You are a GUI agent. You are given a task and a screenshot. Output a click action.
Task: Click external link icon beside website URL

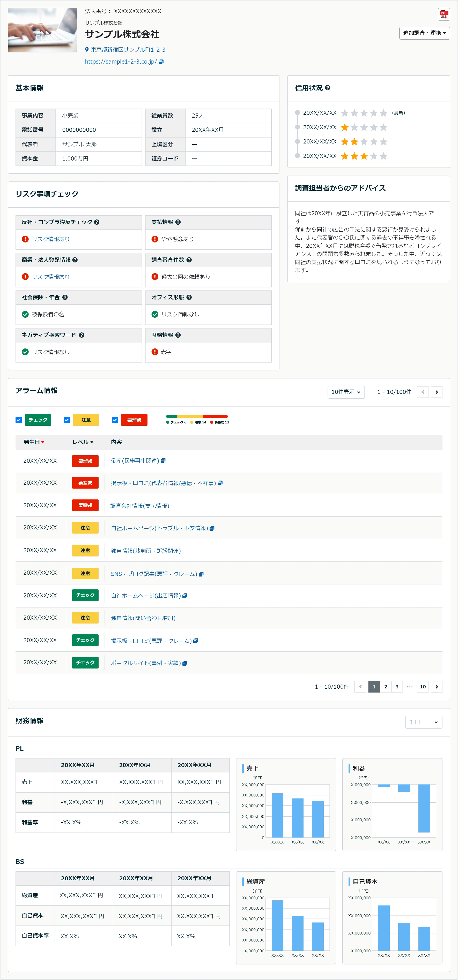tap(161, 62)
